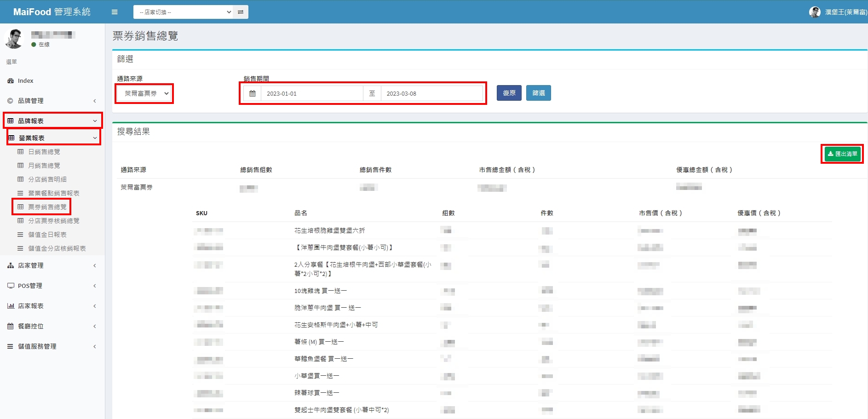The height and width of the screenshot is (419, 868).
Task: Click the 店家報表 bar chart icon
Action: click(x=11, y=306)
